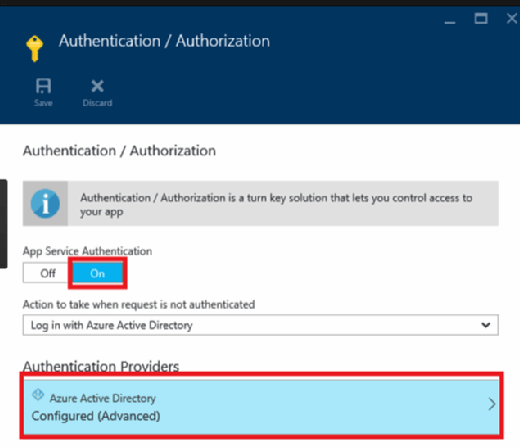This screenshot has height=447, width=520.
Task: Click the Discard X icon
Action: 97,86
